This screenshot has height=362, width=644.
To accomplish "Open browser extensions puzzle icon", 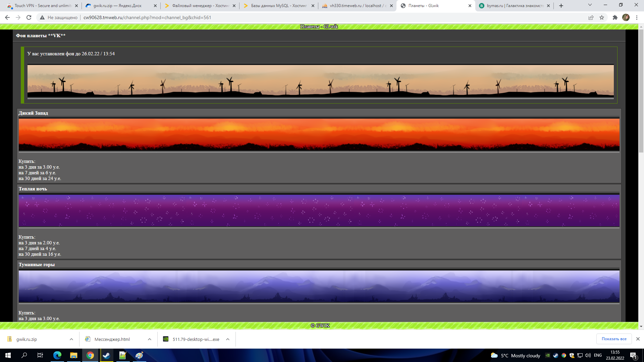I will (x=615, y=17).
